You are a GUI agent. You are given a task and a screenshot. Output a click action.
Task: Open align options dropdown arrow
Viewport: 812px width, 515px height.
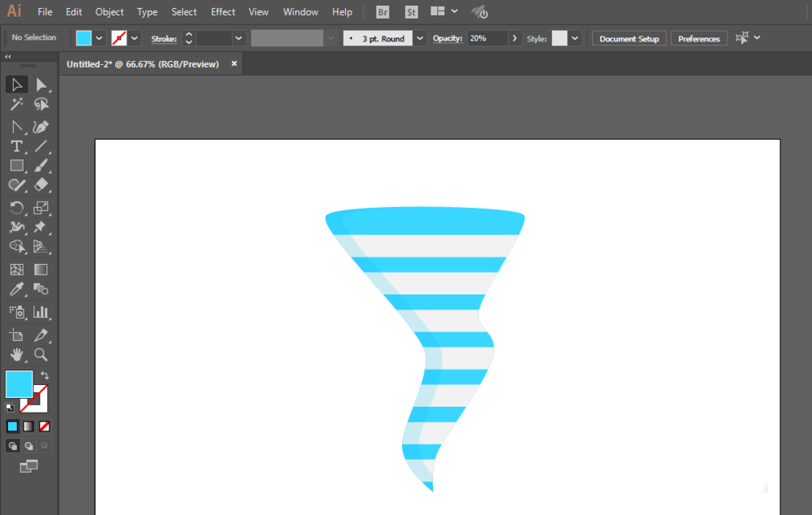[757, 38]
